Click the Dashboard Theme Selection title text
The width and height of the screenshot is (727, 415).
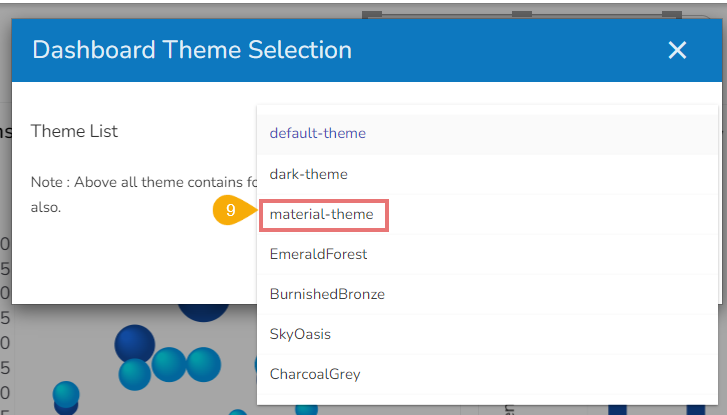coord(192,50)
